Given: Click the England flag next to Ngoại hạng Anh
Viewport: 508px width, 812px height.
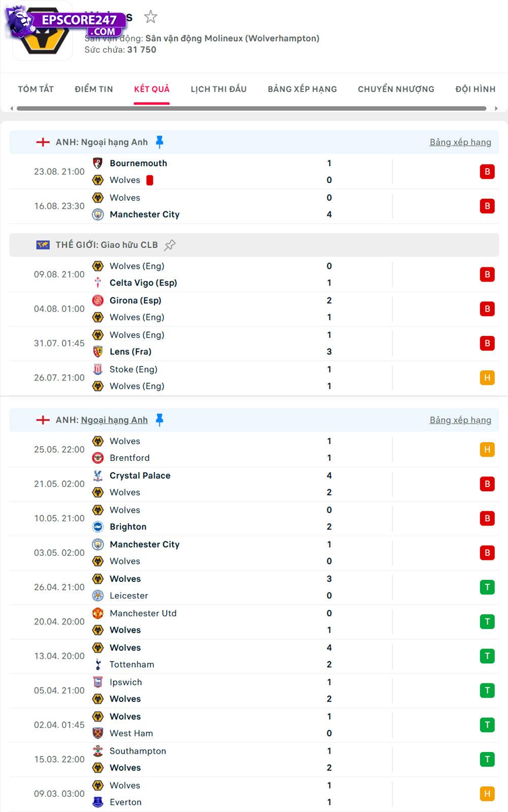Looking at the screenshot, I should 43,142.
